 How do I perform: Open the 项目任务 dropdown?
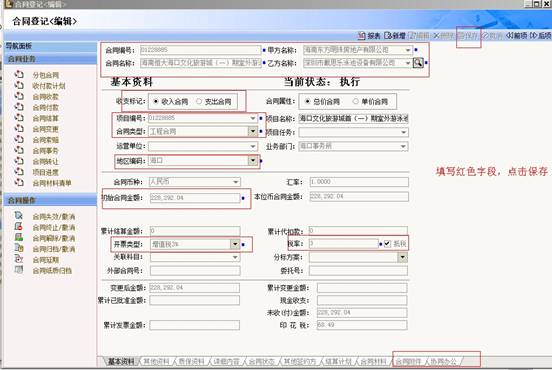point(403,132)
